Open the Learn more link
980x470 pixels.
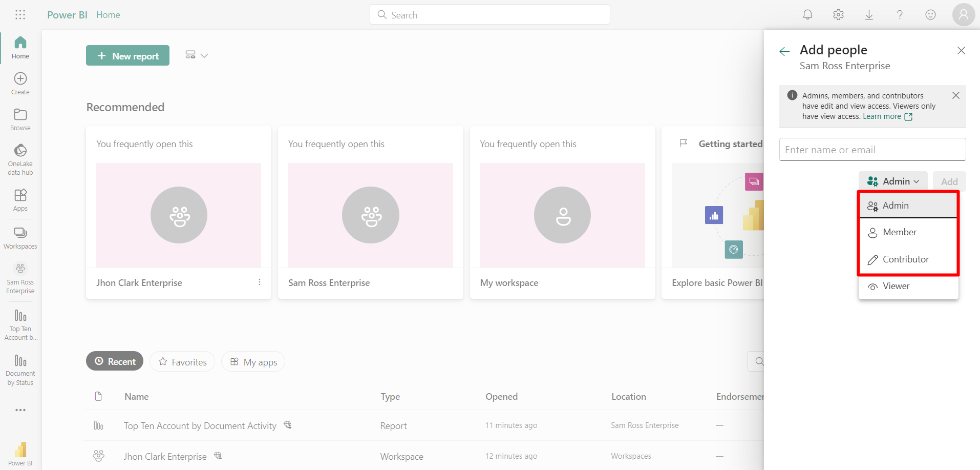pos(887,116)
